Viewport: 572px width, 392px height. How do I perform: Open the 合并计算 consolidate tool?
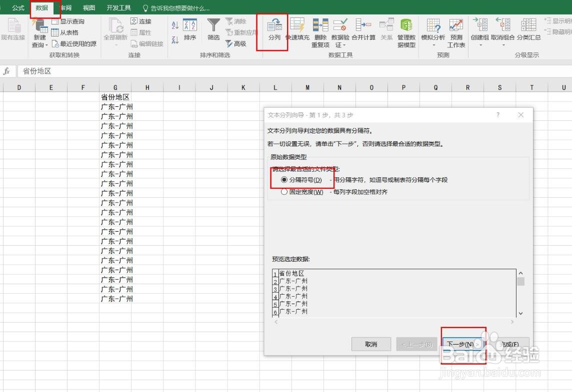pyautogui.click(x=363, y=29)
